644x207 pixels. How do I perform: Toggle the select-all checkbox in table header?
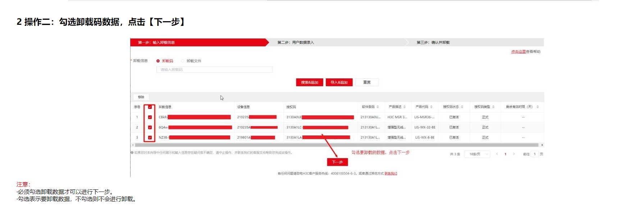(150, 107)
